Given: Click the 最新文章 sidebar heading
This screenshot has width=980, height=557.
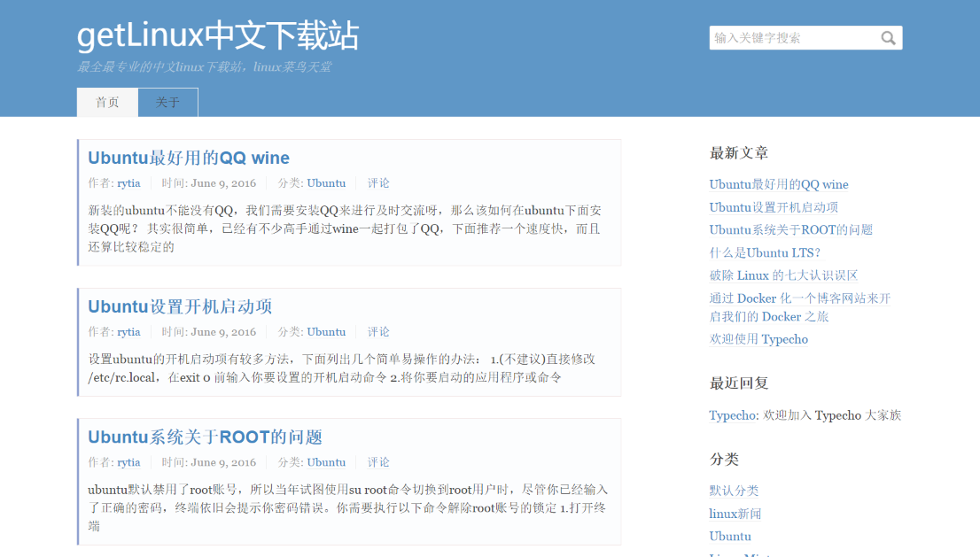Looking at the screenshot, I should tap(739, 153).
